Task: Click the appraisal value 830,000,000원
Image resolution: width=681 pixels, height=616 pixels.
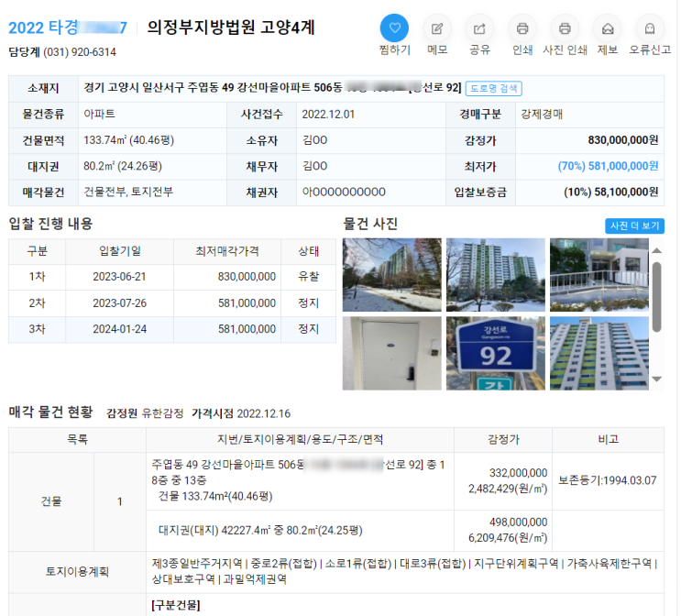Action: tap(623, 140)
